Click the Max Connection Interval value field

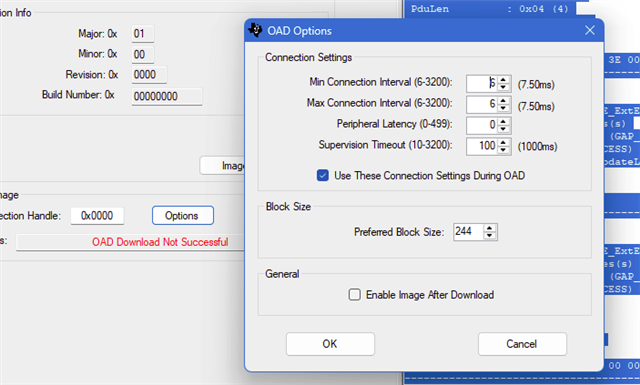pyautogui.click(x=482, y=105)
